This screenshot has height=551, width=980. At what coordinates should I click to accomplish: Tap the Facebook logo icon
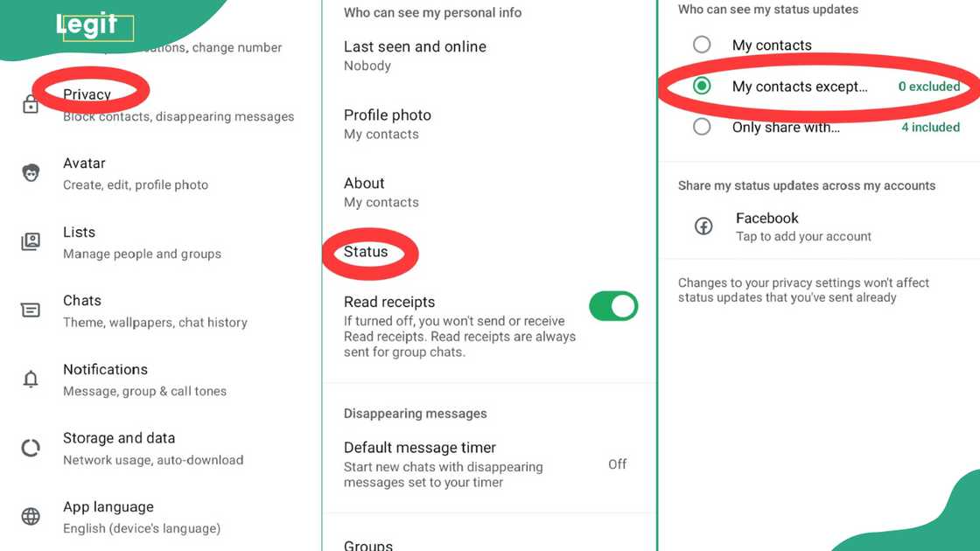pyautogui.click(x=703, y=227)
